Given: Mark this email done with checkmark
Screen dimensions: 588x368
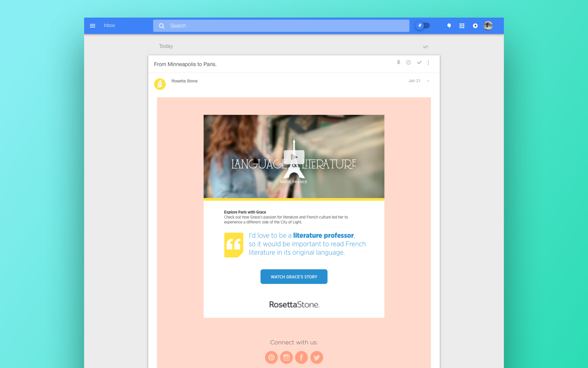Looking at the screenshot, I should tap(419, 63).
